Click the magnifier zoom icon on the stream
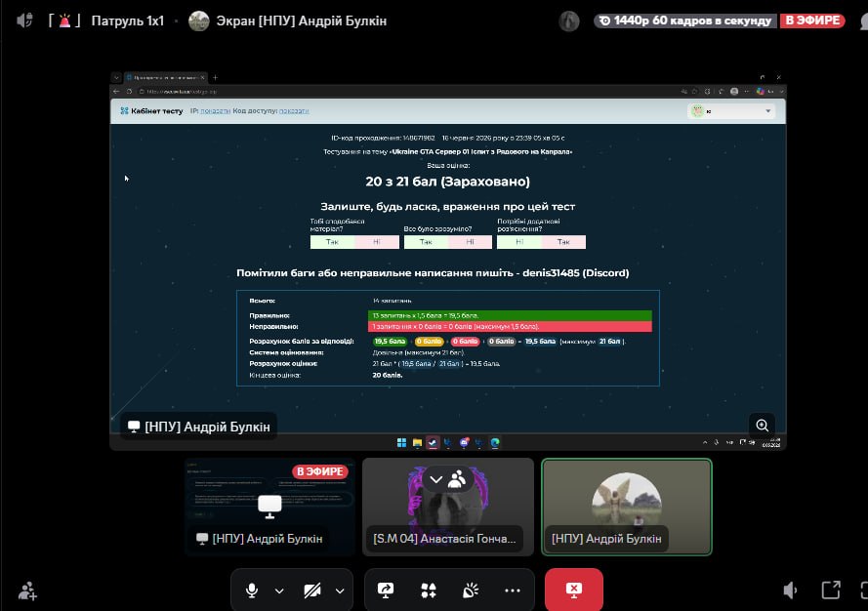 pyautogui.click(x=762, y=425)
